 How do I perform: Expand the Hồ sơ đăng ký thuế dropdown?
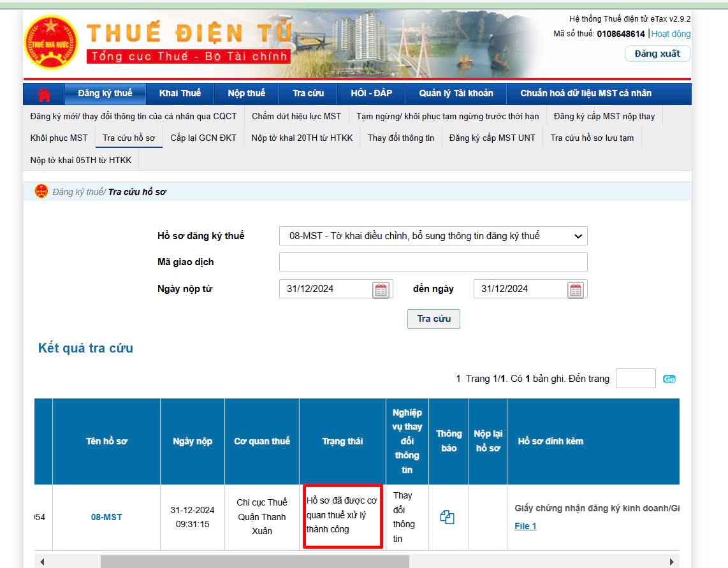pyautogui.click(x=433, y=236)
